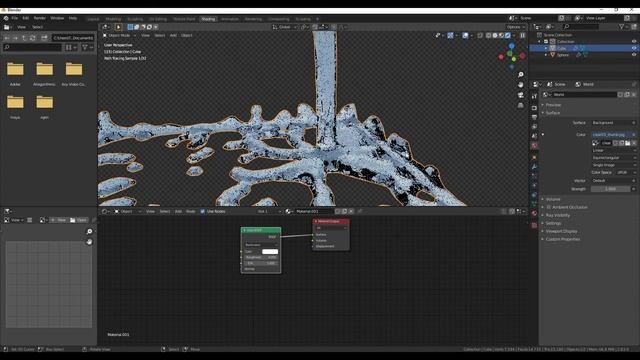
Task: Open the View Layer properties tab icon
Action: pyautogui.click(x=534, y=127)
